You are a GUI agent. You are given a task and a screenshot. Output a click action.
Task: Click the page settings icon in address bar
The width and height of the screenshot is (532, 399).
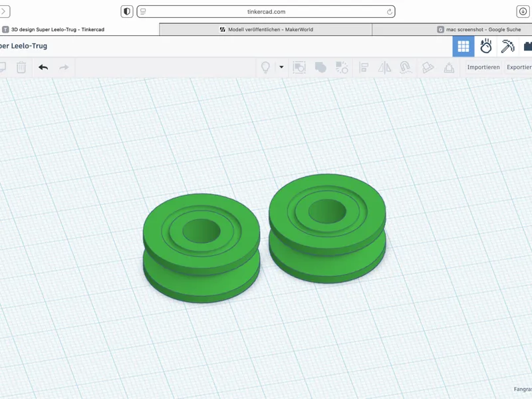pyautogui.click(x=143, y=12)
